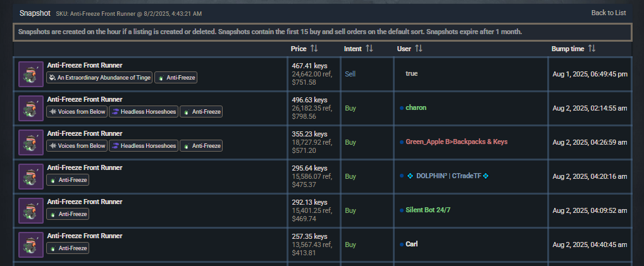The image size is (644, 266).
Task: Open item thumbnail in Green_Apple row
Action: click(x=31, y=142)
